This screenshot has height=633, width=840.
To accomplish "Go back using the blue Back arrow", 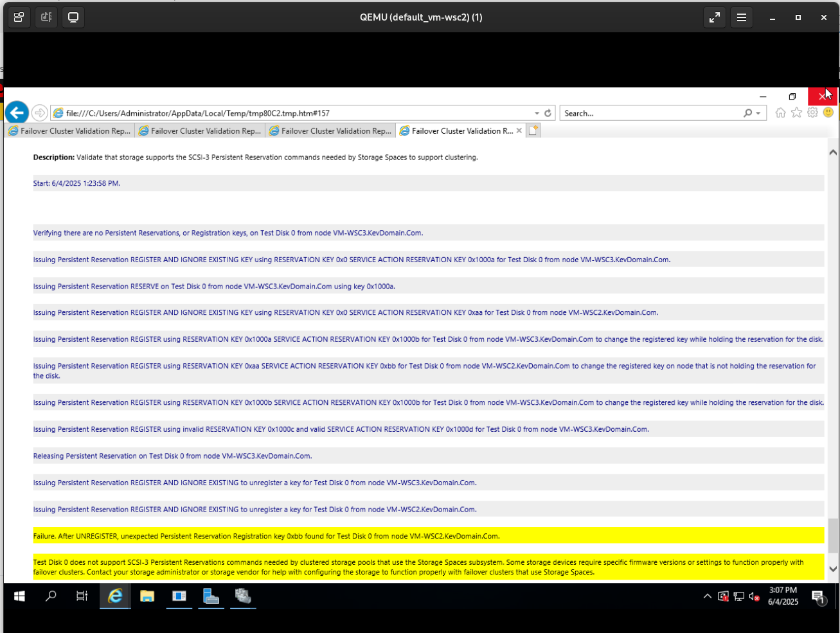I will (17, 112).
